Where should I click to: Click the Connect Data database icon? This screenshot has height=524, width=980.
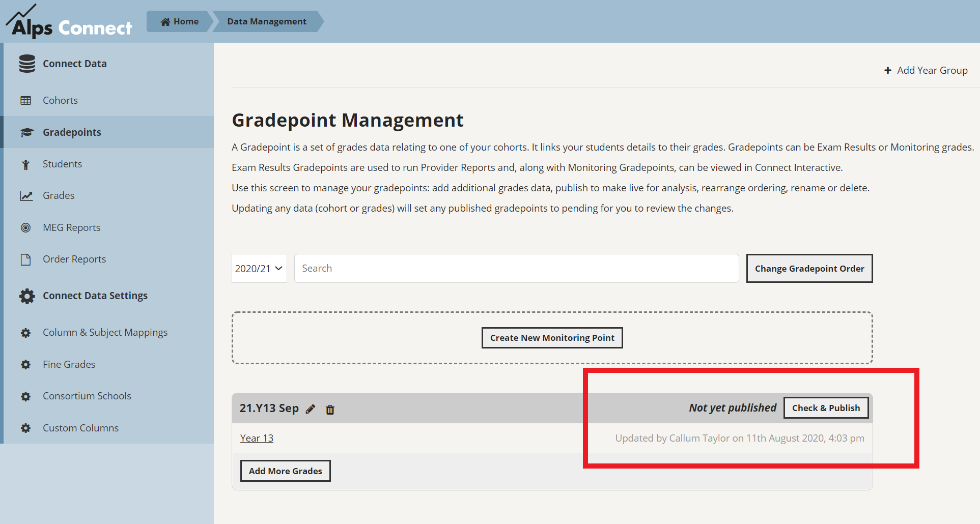click(x=27, y=64)
